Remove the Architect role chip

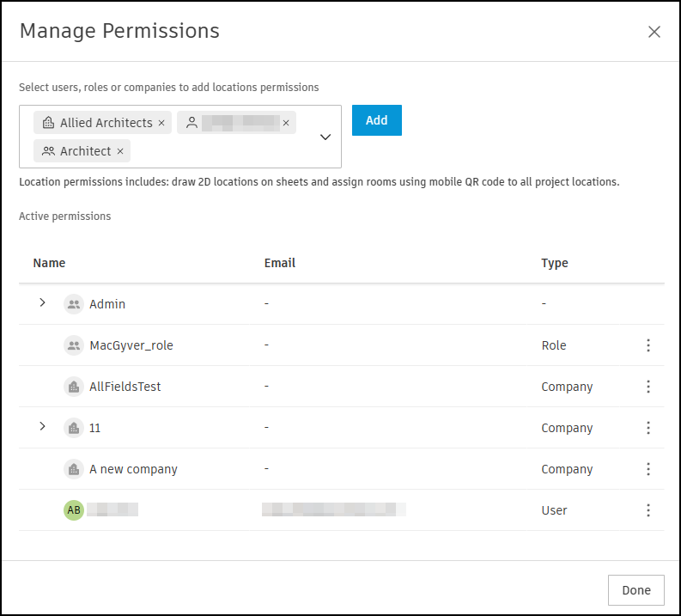pyautogui.click(x=120, y=151)
